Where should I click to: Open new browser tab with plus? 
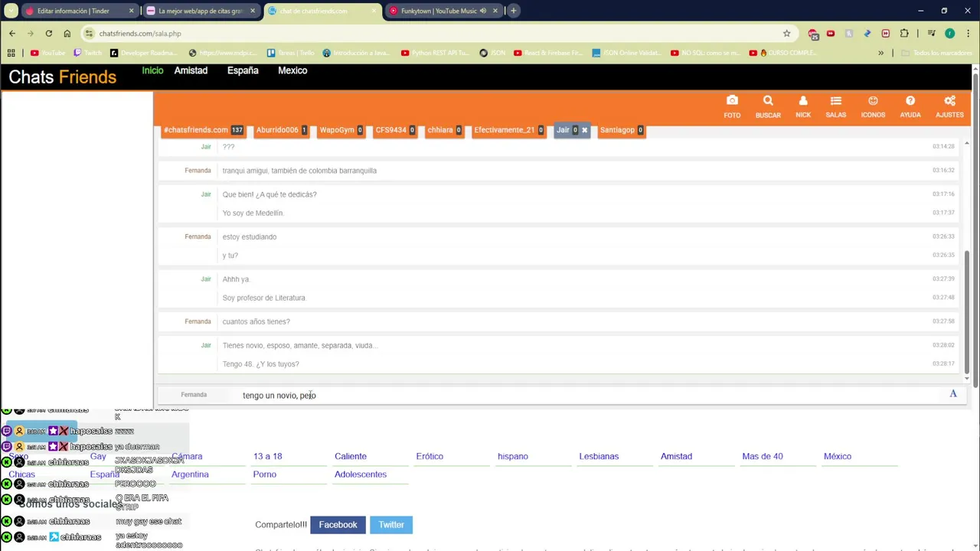(514, 11)
